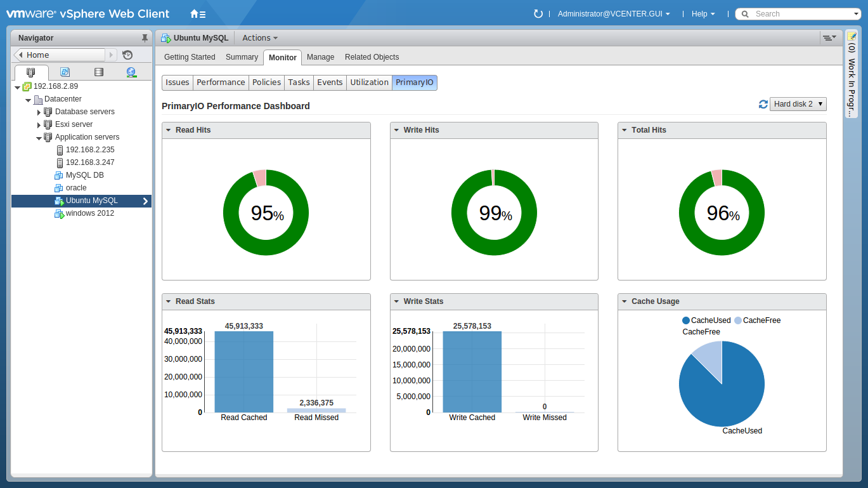868x488 pixels.
Task: Show the Performance sub-tab
Action: tap(221, 82)
